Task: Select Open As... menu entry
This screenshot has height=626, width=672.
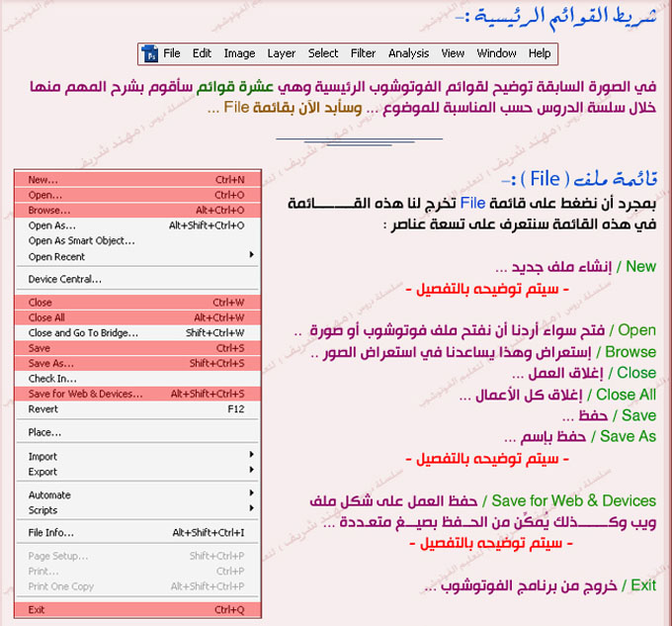Action: point(137,225)
